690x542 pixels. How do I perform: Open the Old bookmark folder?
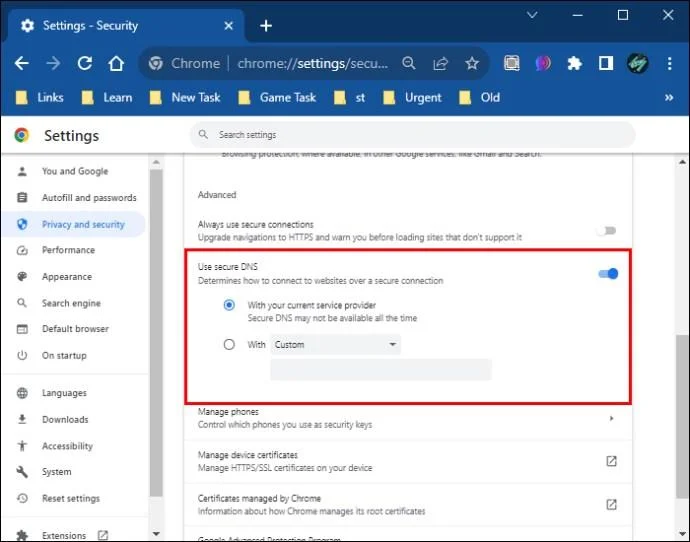pos(480,98)
